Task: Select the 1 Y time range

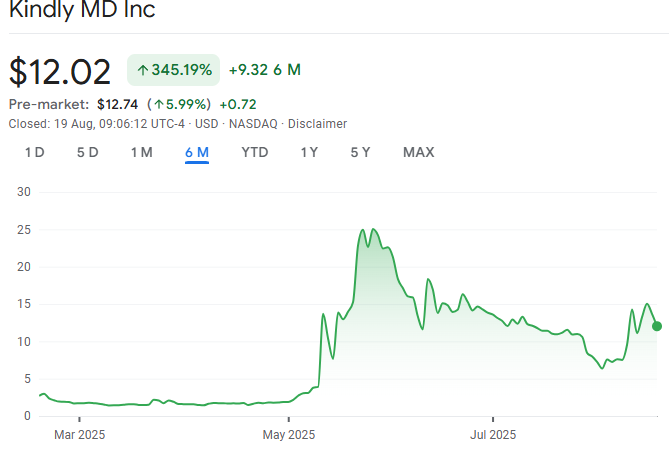Action: (x=309, y=153)
